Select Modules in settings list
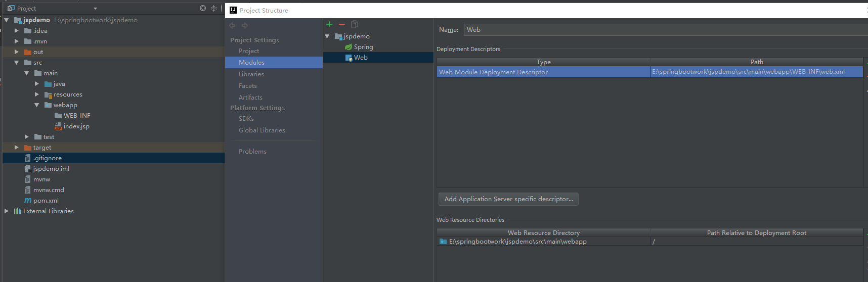The width and height of the screenshot is (868, 282). (x=274, y=63)
